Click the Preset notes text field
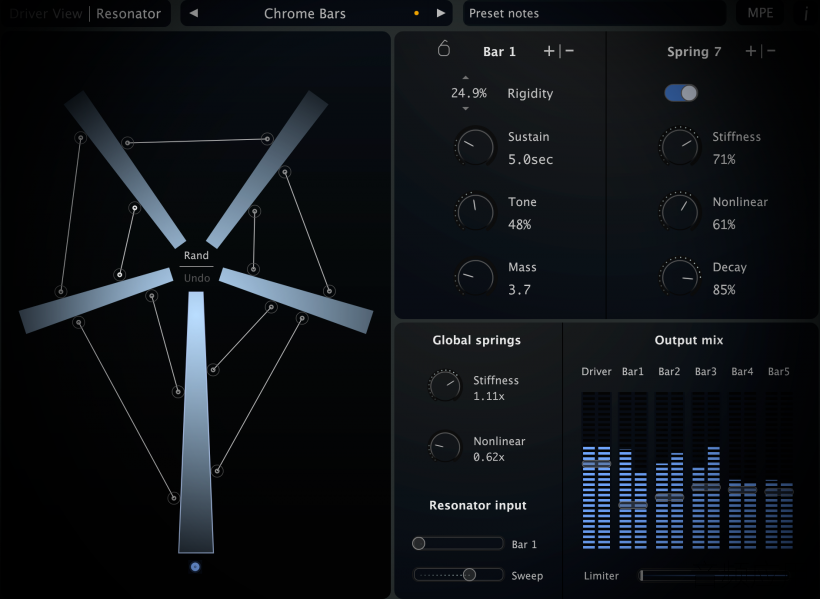Image resolution: width=820 pixels, height=599 pixels. (594, 14)
